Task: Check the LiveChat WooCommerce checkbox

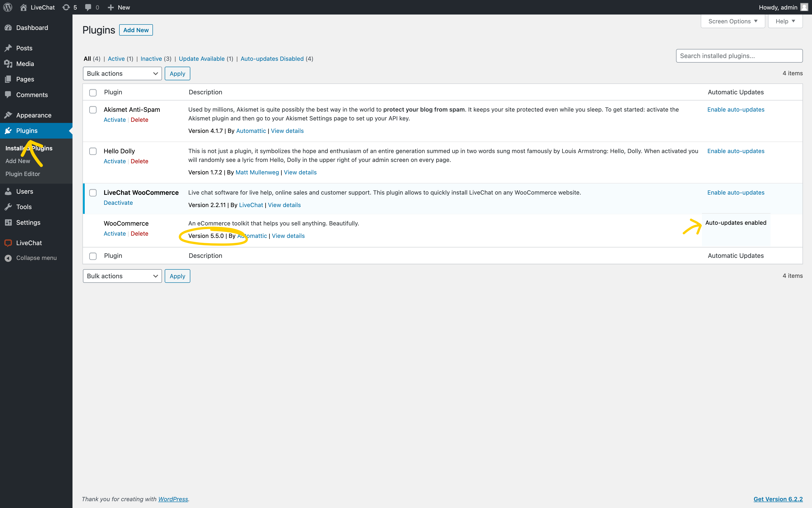Action: (x=93, y=193)
